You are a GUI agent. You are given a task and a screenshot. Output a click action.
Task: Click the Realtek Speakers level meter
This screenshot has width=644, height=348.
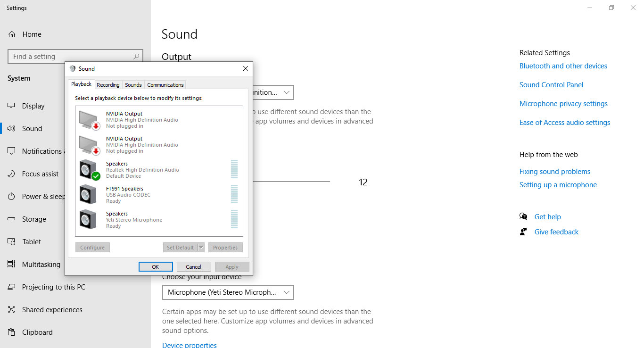pos(234,169)
